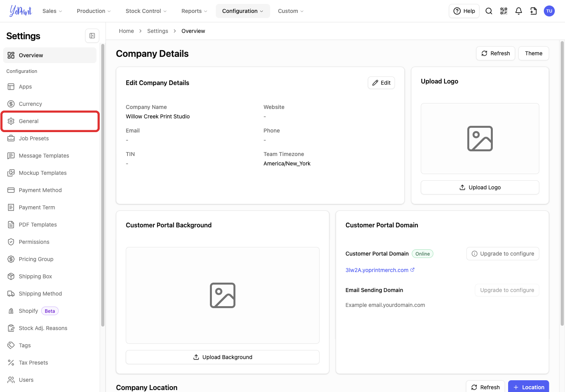This screenshot has height=392, width=565.
Task: Open Mockup Templates
Action: pyautogui.click(x=50, y=173)
